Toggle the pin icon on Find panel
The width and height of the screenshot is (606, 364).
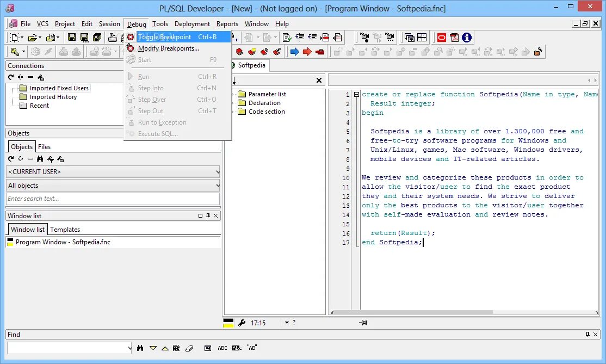[588, 334]
